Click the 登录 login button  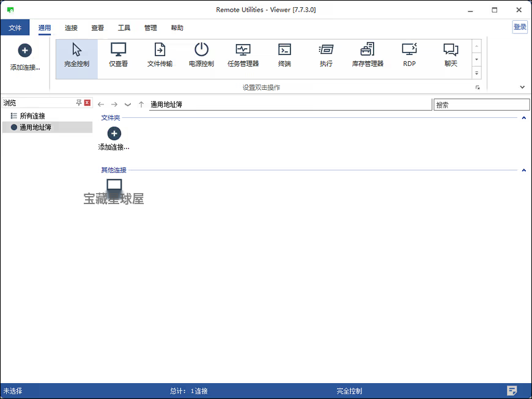pyautogui.click(x=520, y=27)
